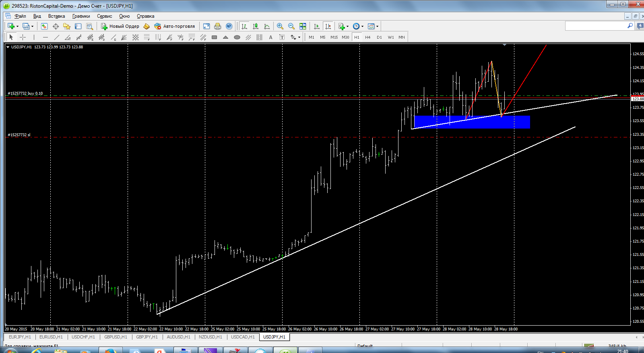Toggle chart shift from right edge
This screenshot has height=353, width=644.
point(328,26)
